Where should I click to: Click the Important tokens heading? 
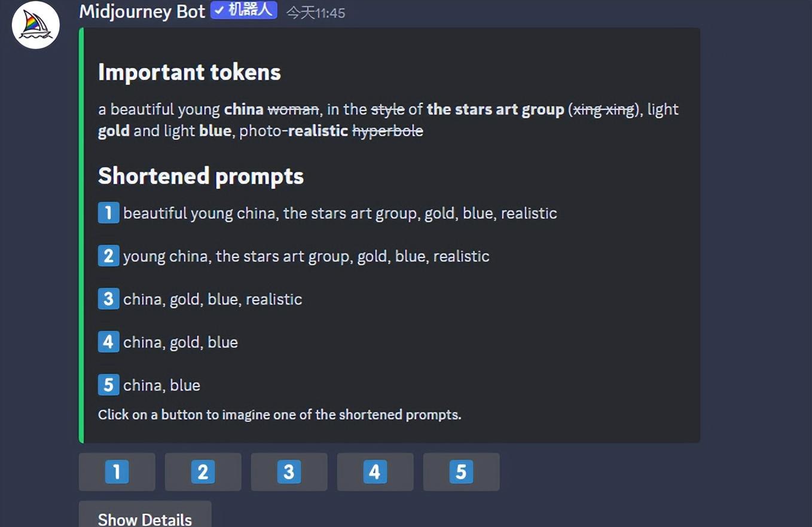coord(190,72)
